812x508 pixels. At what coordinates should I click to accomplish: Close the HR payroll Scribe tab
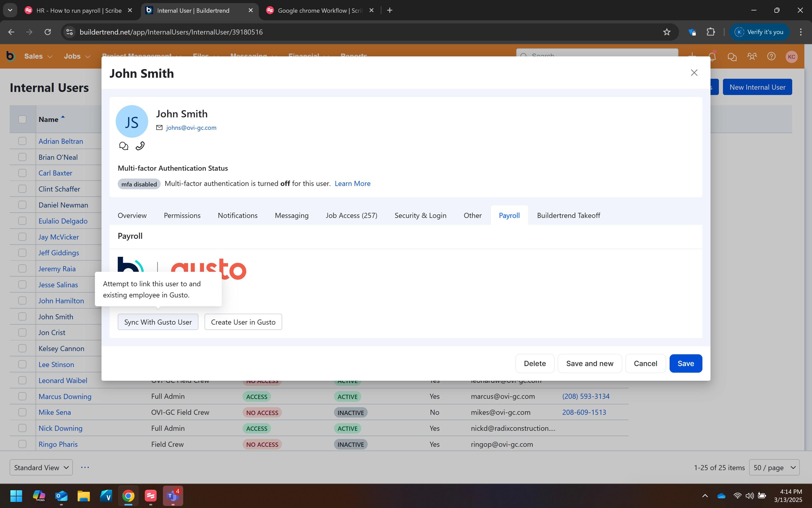click(130, 10)
